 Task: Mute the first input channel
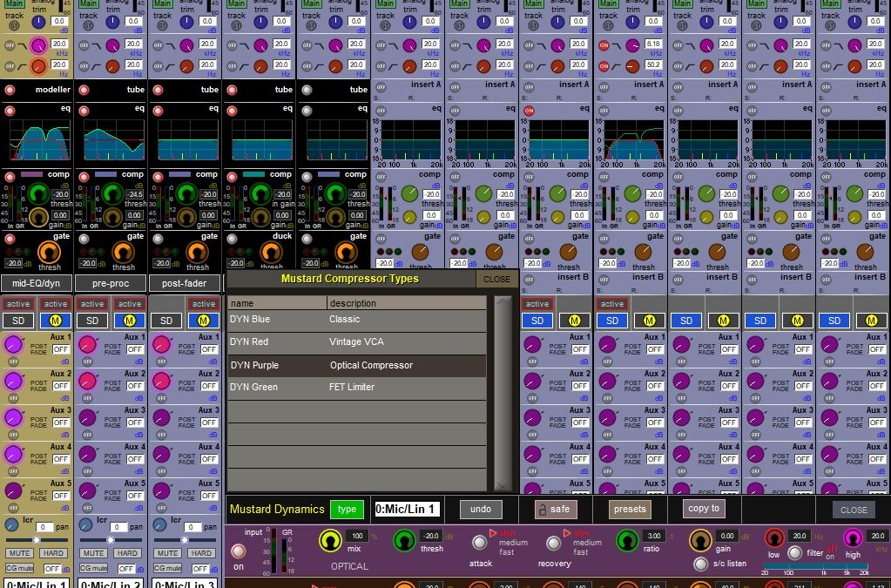(x=17, y=552)
